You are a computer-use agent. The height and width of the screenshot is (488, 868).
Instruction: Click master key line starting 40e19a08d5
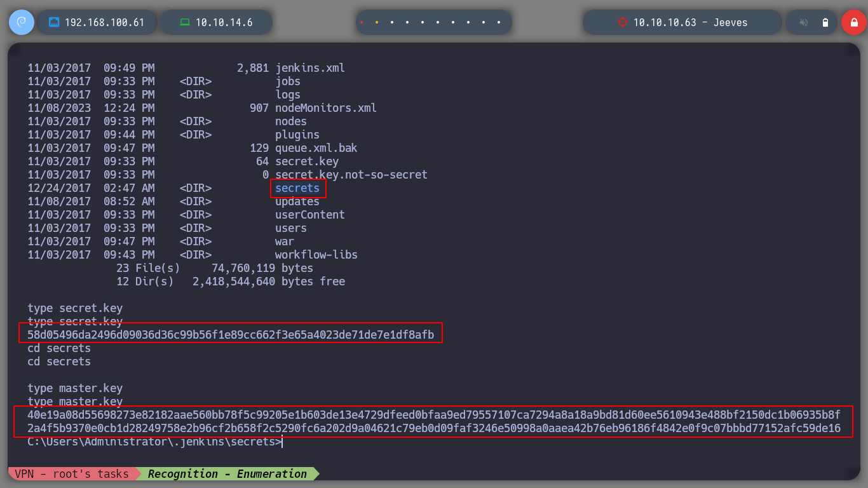point(434,415)
